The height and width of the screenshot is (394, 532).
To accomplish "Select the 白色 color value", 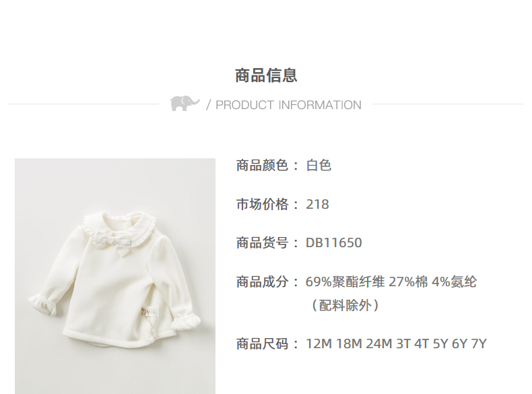I will coord(319,166).
